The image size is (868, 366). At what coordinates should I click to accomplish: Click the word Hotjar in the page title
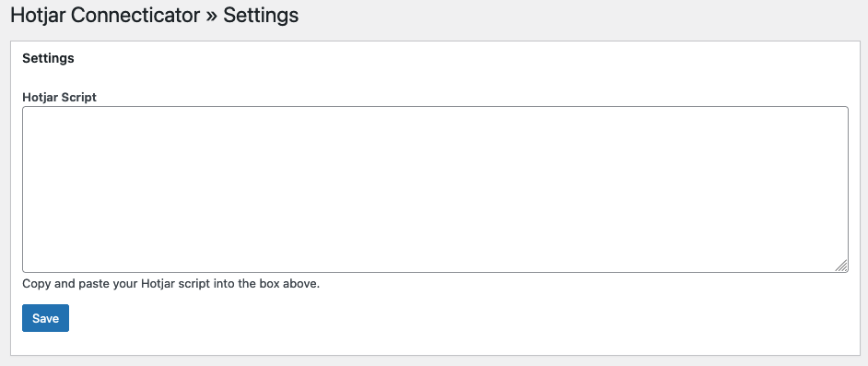coord(38,16)
